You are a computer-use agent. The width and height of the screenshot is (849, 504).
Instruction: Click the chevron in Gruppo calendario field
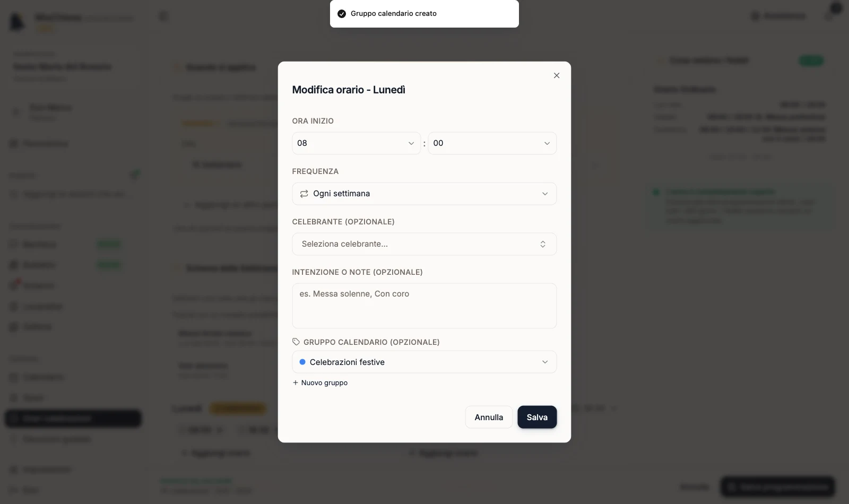click(x=545, y=362)
